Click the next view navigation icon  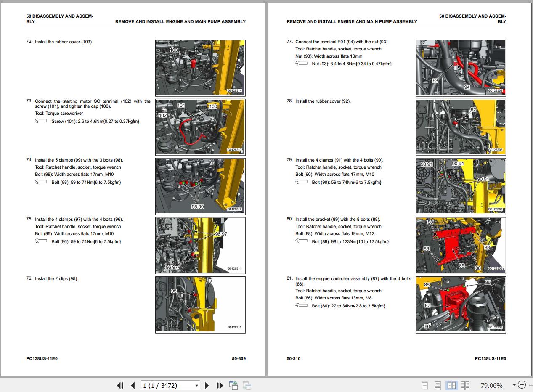[247, 385]
